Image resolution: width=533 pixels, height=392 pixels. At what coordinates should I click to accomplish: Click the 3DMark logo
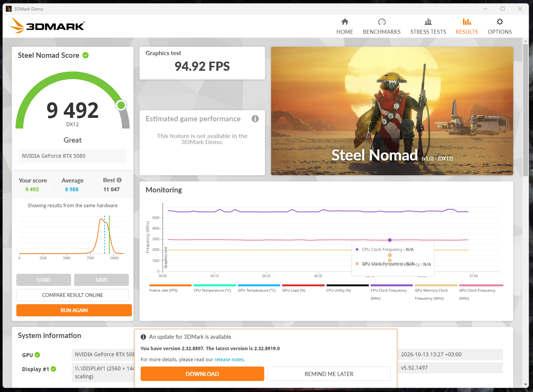(x=47, y=25)
